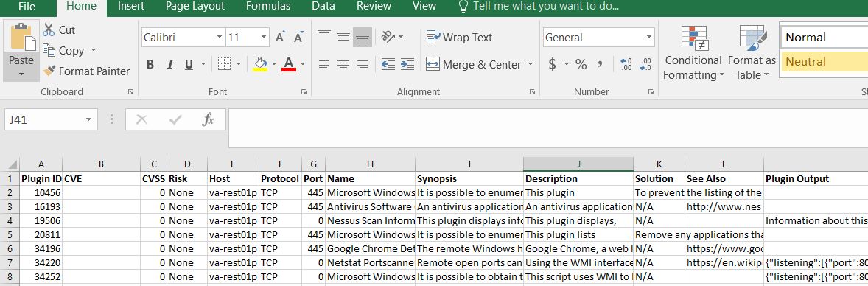The width and height of the screenshot is (868, 286).
Task: Open the Name Box dropdown arrow
Action: coord(88,119)
